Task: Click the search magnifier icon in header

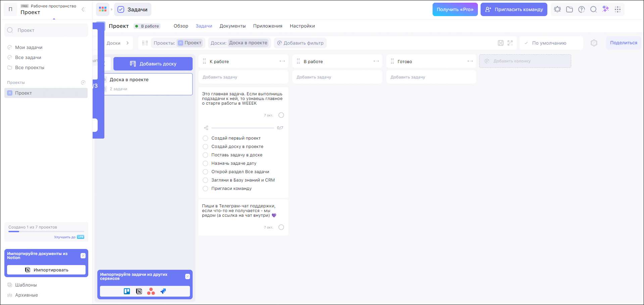Action: [x=594, y=9]
